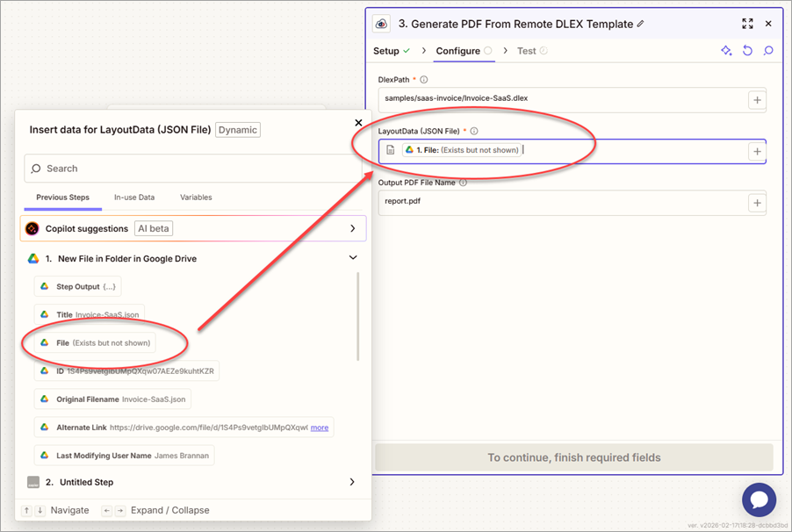
Task: Collapse New File in Folder in Google Drive
Action: click(x=353, y=258)
